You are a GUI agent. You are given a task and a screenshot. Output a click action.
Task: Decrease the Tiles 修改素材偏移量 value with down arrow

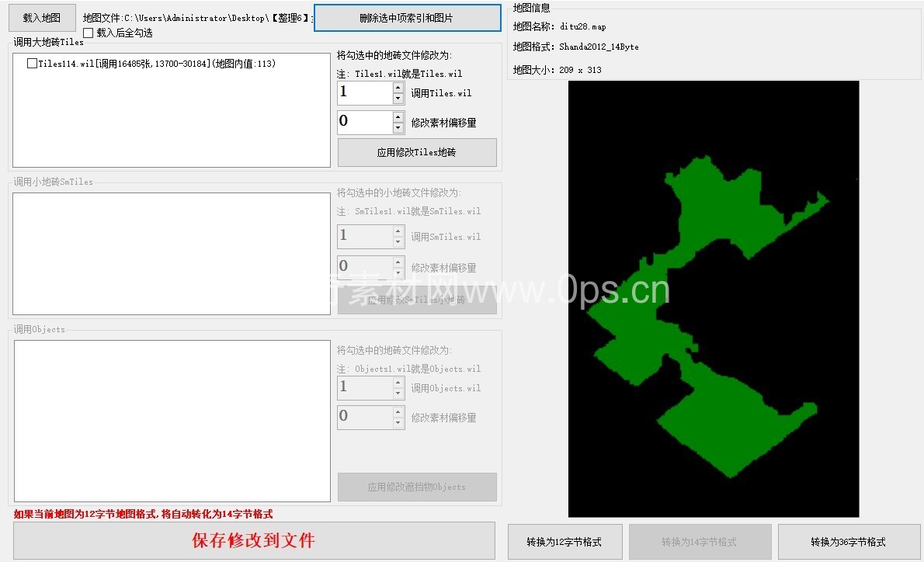point(398,128)
